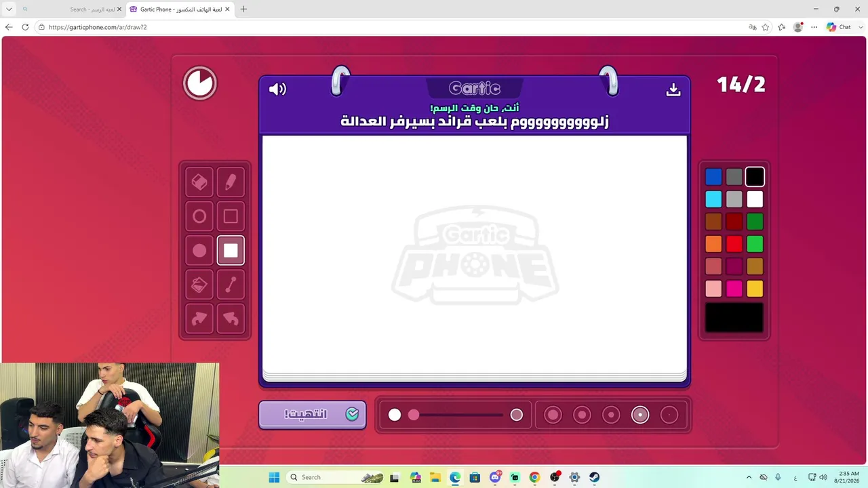
Task: Choose the second-largest brush size
Action: tap(582, 415)
